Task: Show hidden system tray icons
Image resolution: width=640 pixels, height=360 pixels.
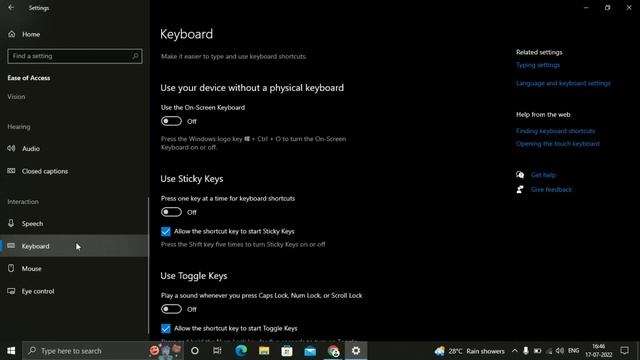Action: point(515,351)
